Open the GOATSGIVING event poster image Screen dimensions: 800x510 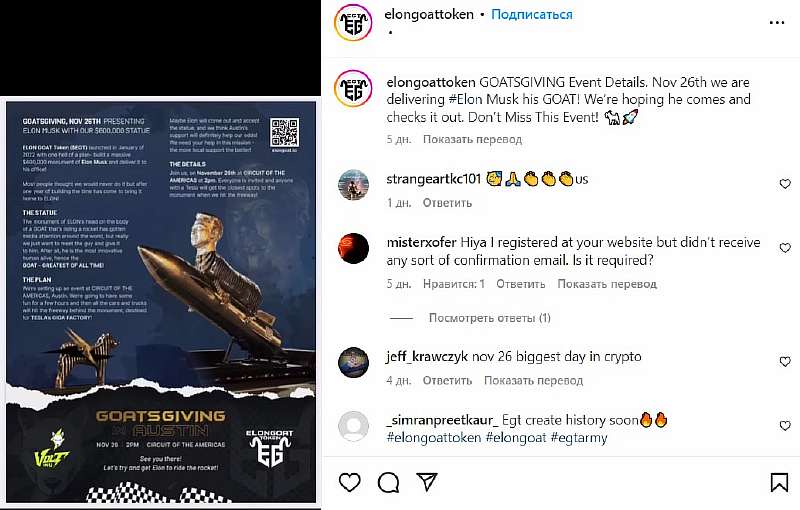(x=161, y=302)
